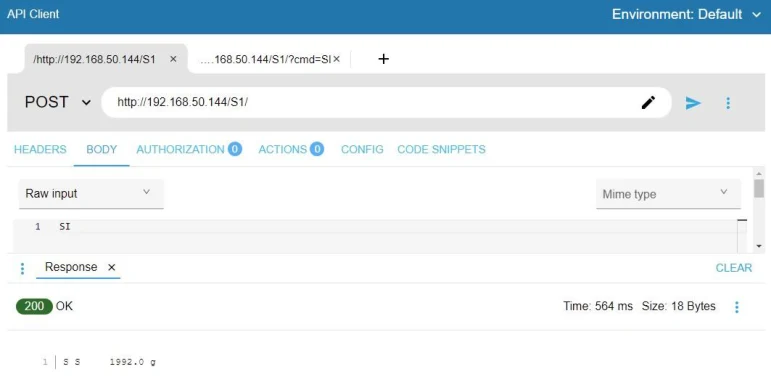771x377 pixels.
Task: Click the request panel scrollbar up arrow
Action: point(759,173)
